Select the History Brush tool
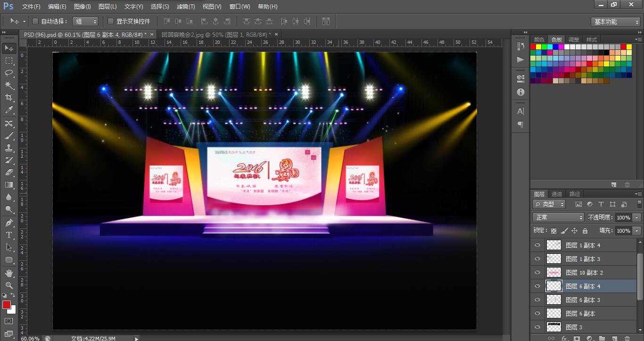The height and width of the screenshot is (341, 644). coord(9,160)
